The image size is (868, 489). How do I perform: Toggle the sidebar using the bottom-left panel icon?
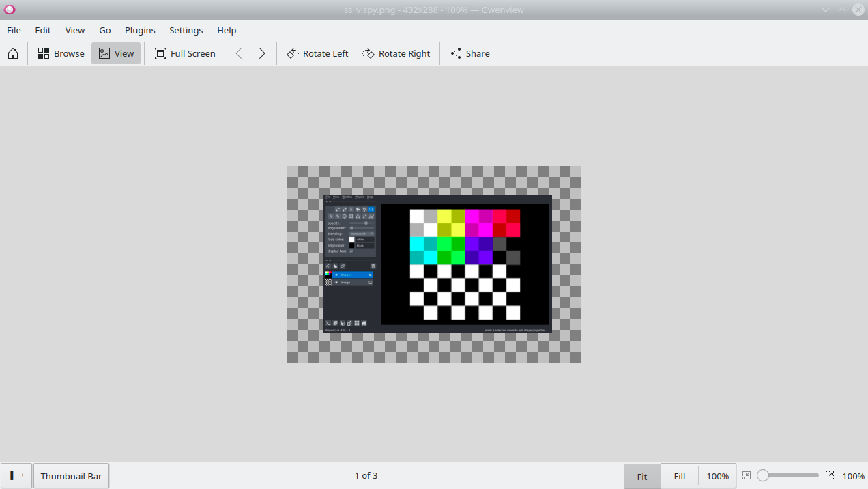[x=12, y=475]
